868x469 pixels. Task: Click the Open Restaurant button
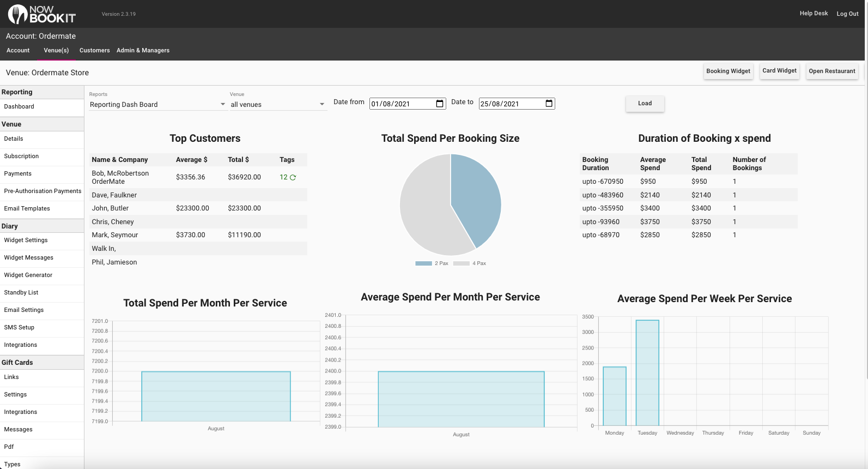(x=831, y=71)
